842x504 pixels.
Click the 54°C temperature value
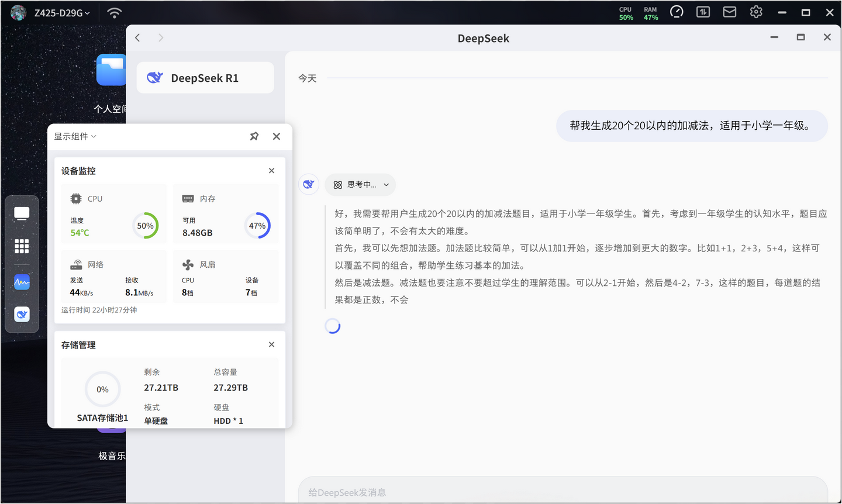(80, 233)
